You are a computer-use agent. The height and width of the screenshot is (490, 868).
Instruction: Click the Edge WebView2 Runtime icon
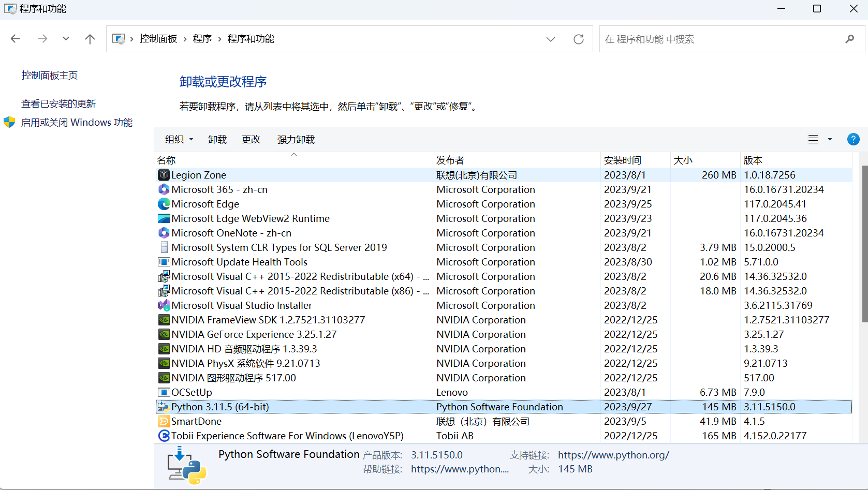[x=164, y=218]
